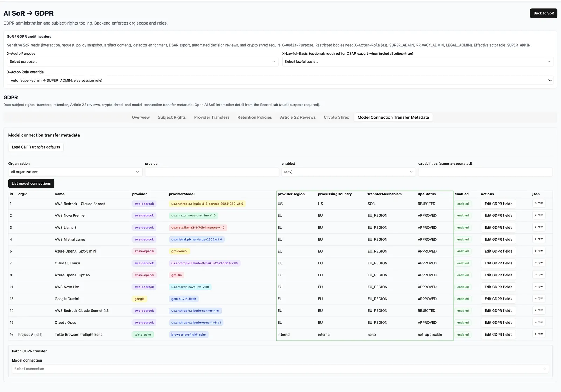
Task: Select Model Connection Transfer Metadata tab
Action: [x=393, y=117]
